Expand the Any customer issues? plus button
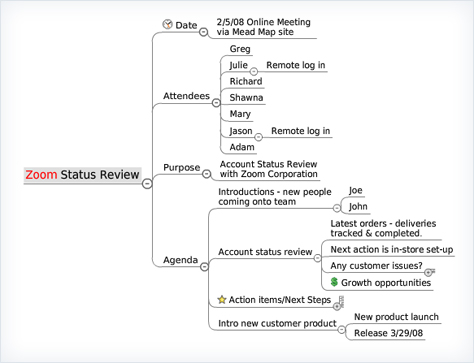474x363 pixels. pos(428,273)
